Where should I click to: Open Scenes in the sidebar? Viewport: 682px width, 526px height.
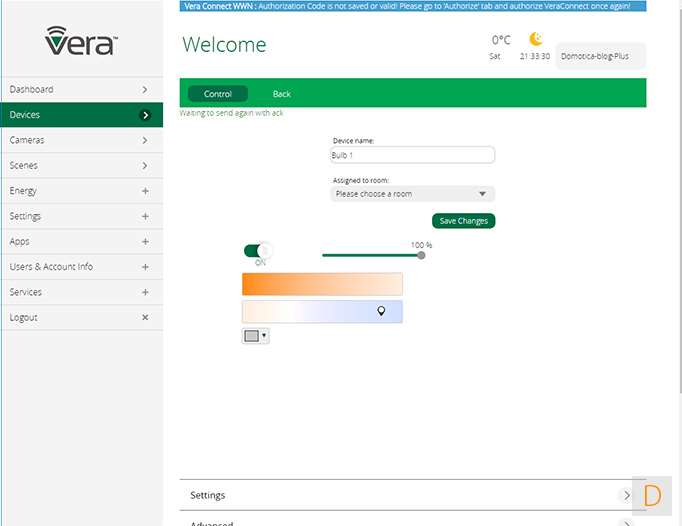tap(80, 166)
